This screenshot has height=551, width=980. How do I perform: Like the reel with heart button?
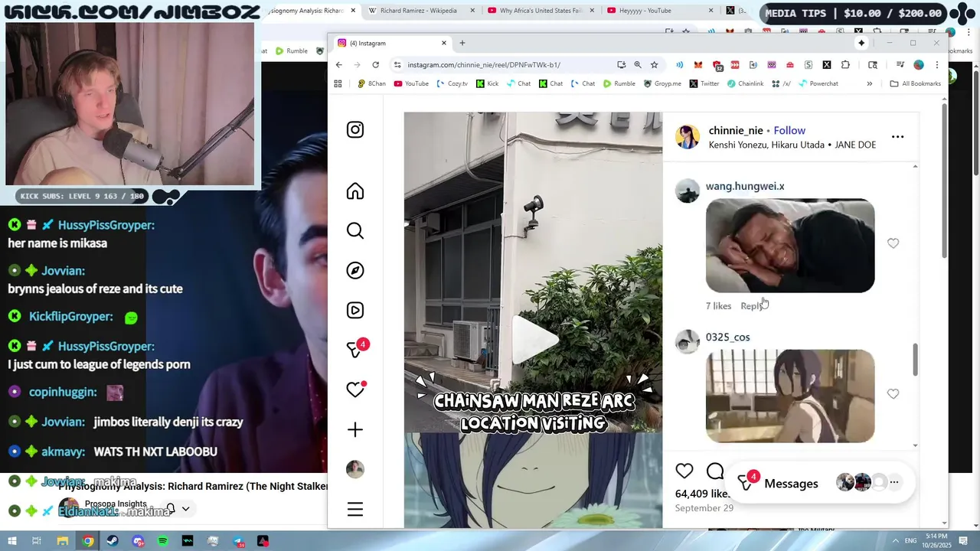pyautogui.click(x=684, y=471)
